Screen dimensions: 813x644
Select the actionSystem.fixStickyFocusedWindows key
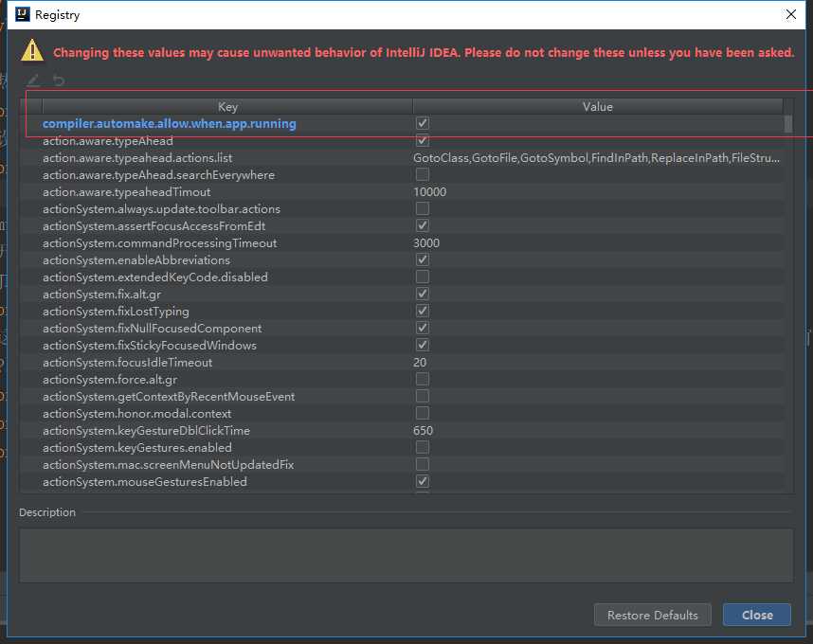[150, 346]
